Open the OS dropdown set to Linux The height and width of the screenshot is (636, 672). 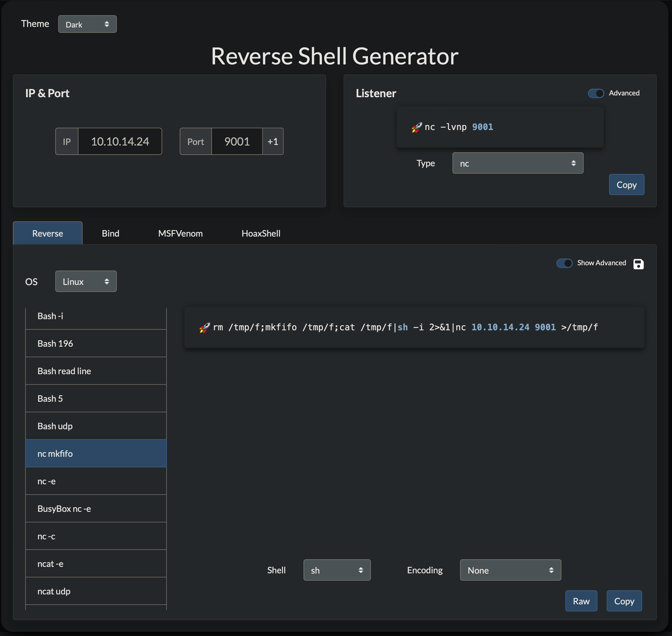(86, 281)
